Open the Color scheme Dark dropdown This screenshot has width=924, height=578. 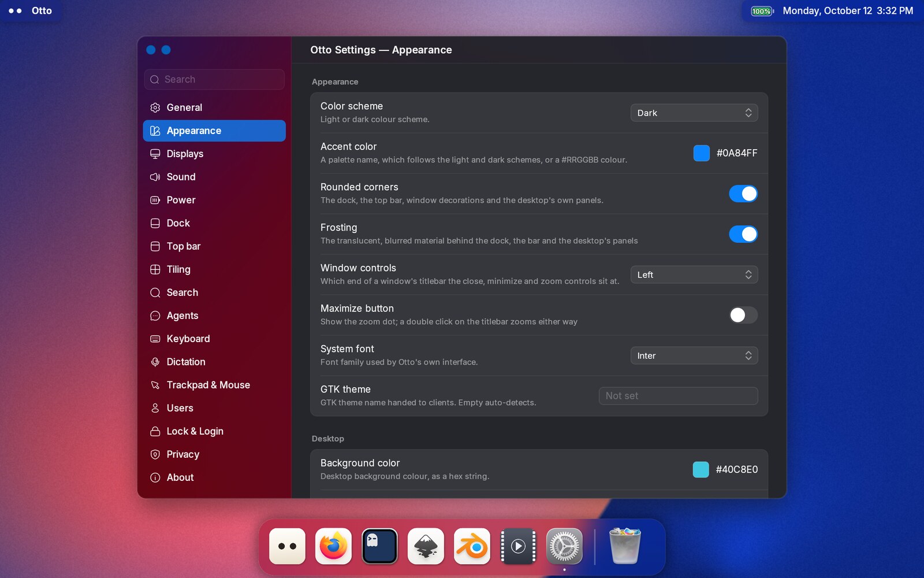(694, 113)
